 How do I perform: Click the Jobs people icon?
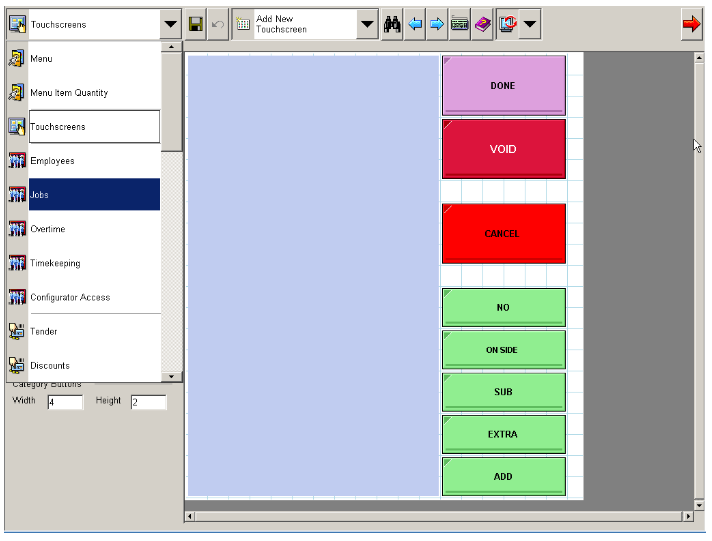[17, 195]
